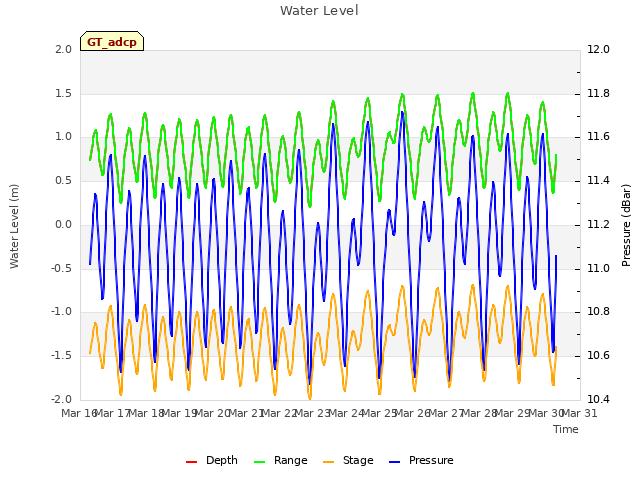Screen dimensions: 640x480
Task: Click the 2.0 left axis tick label
Action: [63, 50]
